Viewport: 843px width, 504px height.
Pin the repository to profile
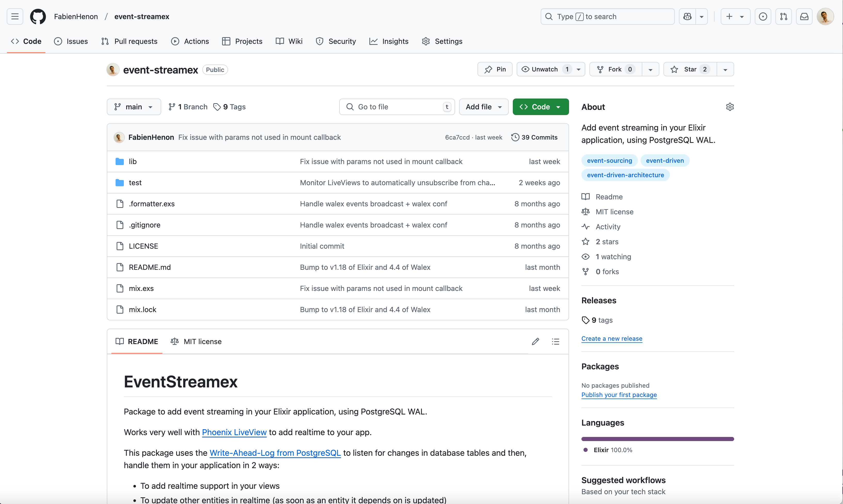tap(495, 69)
